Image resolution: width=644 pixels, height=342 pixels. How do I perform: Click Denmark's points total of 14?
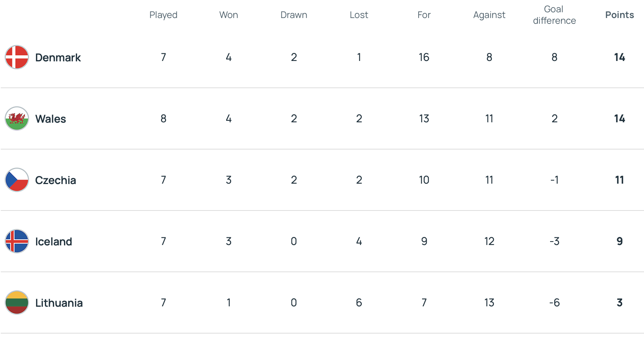(x=619, y=58)
